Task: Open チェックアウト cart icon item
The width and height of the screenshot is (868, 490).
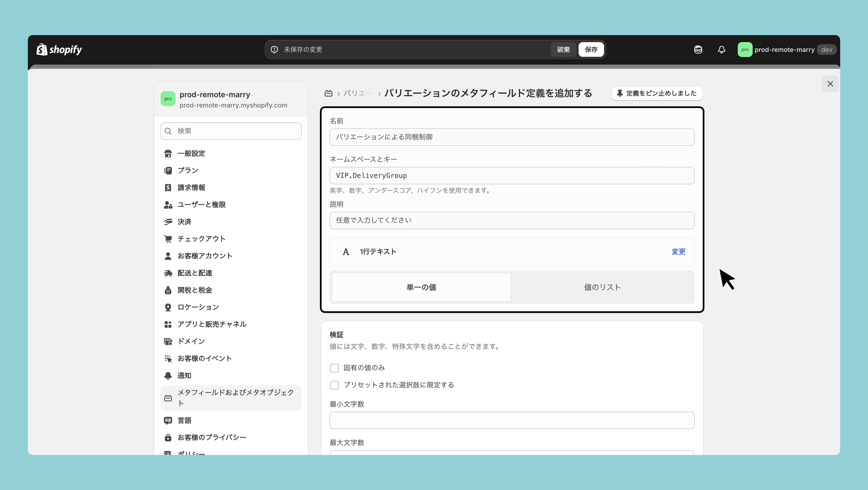Action: [168, 239]
